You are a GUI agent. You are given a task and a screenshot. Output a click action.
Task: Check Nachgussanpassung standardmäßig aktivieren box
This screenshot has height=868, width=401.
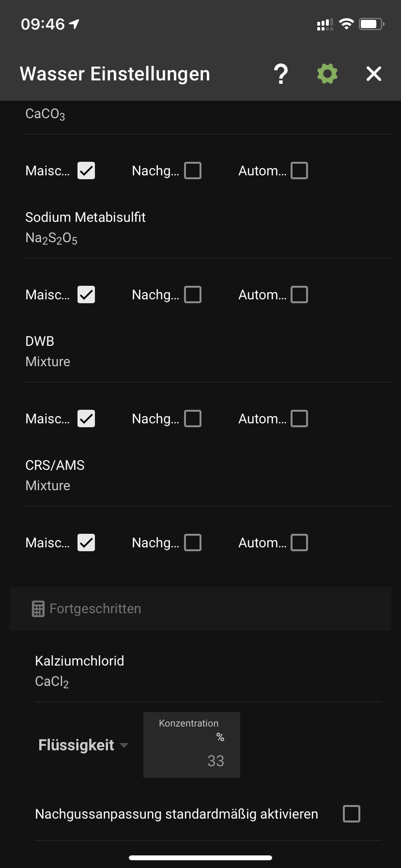point(352,814)
